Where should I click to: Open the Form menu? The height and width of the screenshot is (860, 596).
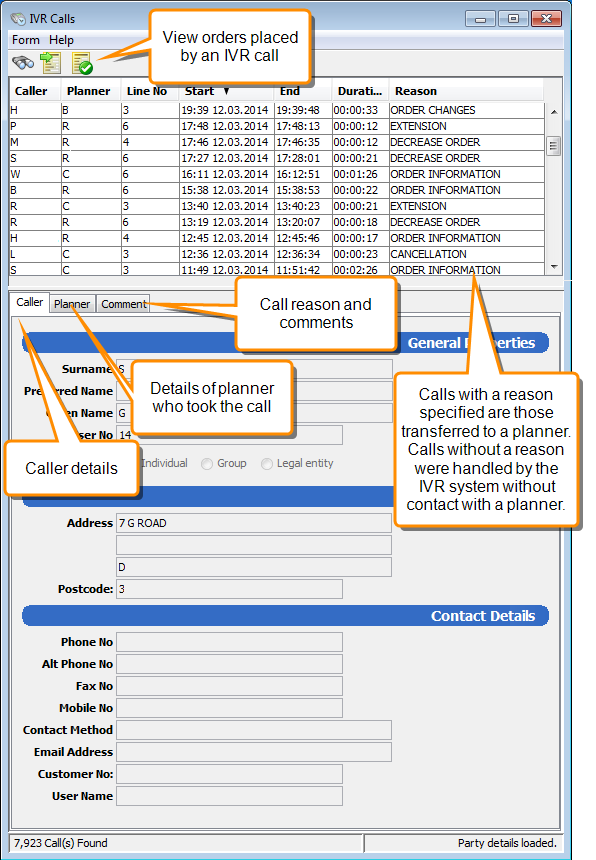[26, 40]
